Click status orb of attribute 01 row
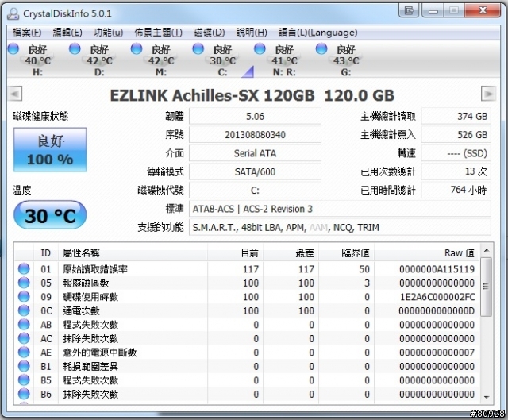Screen dimensions: 508x420 (x=24, y=268)
